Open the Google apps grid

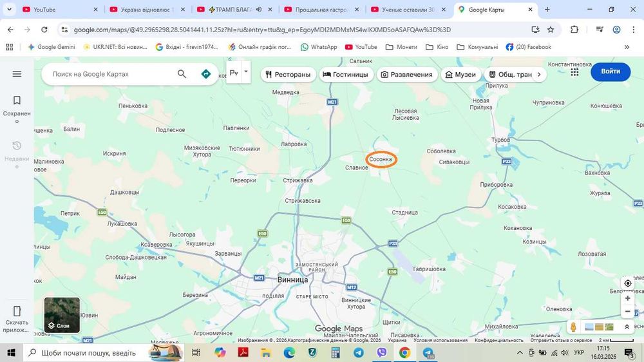574,72
